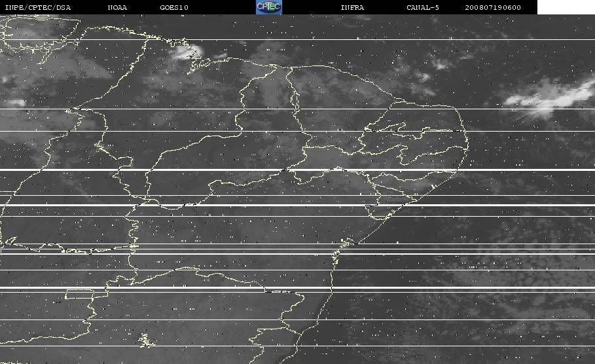Select the jagged bay outline on east coast
595x364 pixels.
[x=347, y=242]
